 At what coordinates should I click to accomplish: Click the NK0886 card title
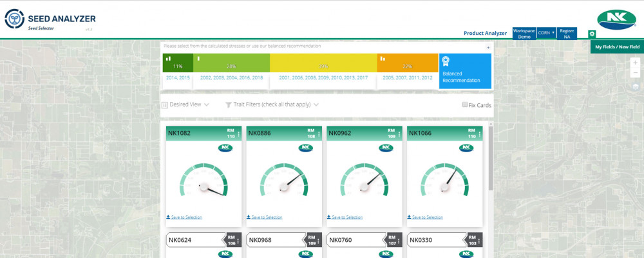tap(260, 133)
